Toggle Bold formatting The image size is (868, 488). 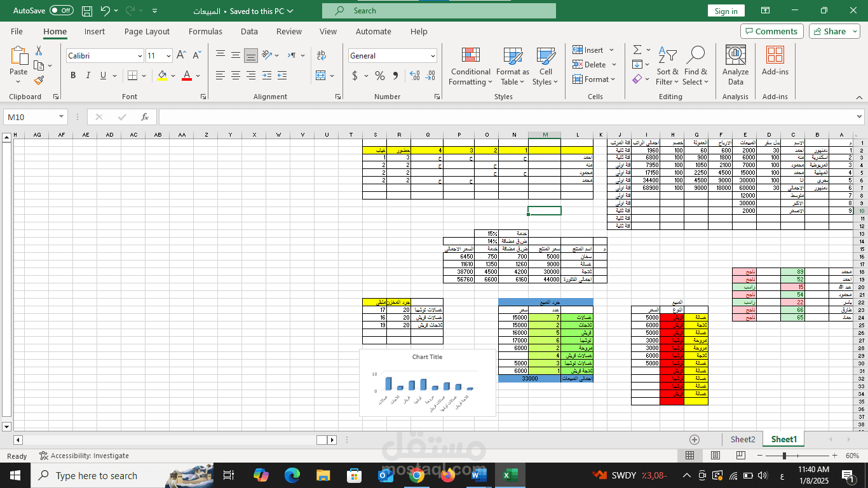click(x=73, y=76)
